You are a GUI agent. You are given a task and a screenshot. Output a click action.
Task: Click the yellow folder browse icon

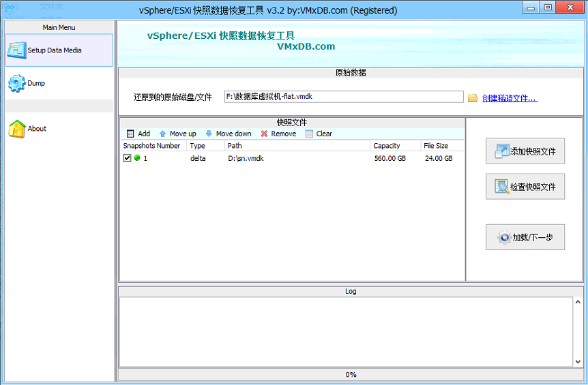(x=473, y=98)
